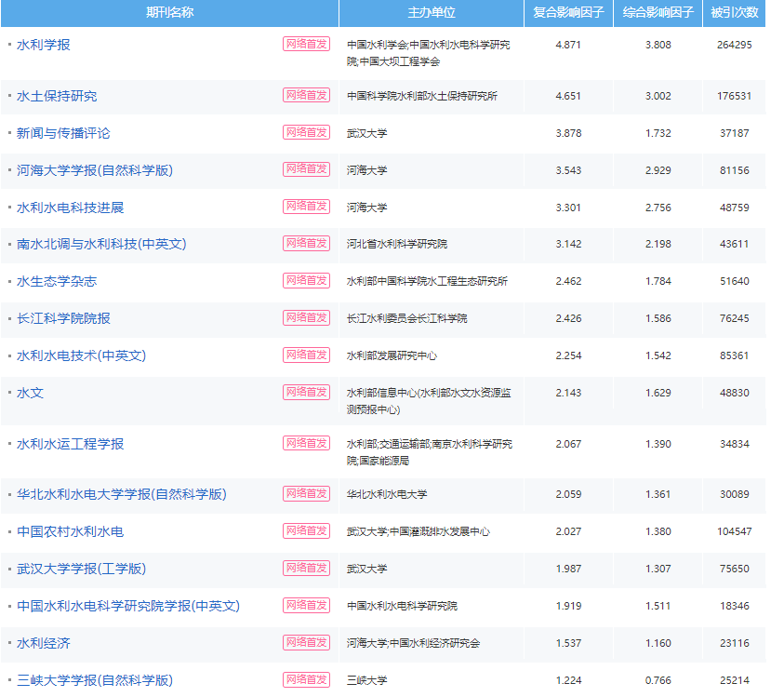Click 网络首发 badge for 水生态学杂志

[307, 280]
